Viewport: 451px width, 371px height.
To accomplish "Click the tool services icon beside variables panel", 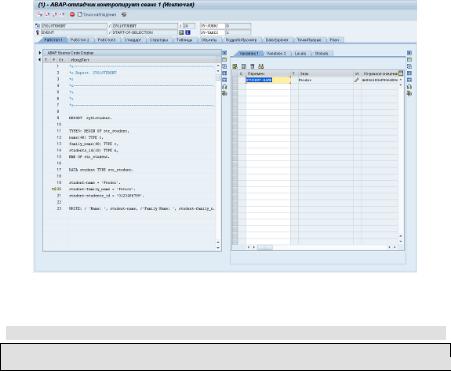I will [x=409, y=93].
